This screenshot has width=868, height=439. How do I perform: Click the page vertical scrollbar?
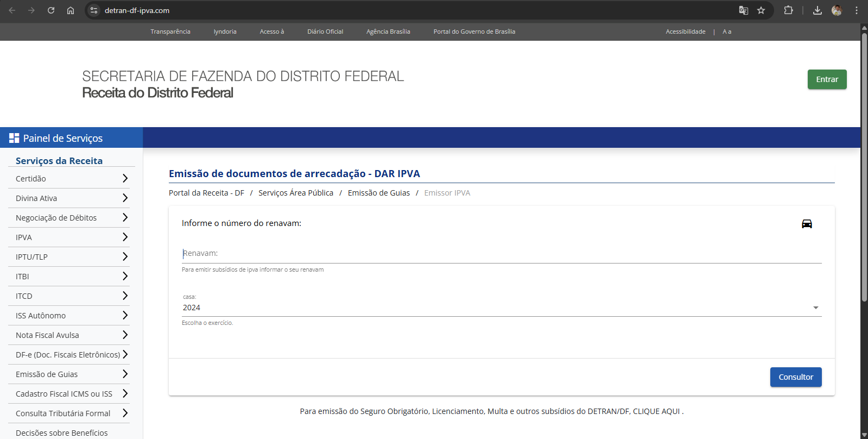click(864, 163)
